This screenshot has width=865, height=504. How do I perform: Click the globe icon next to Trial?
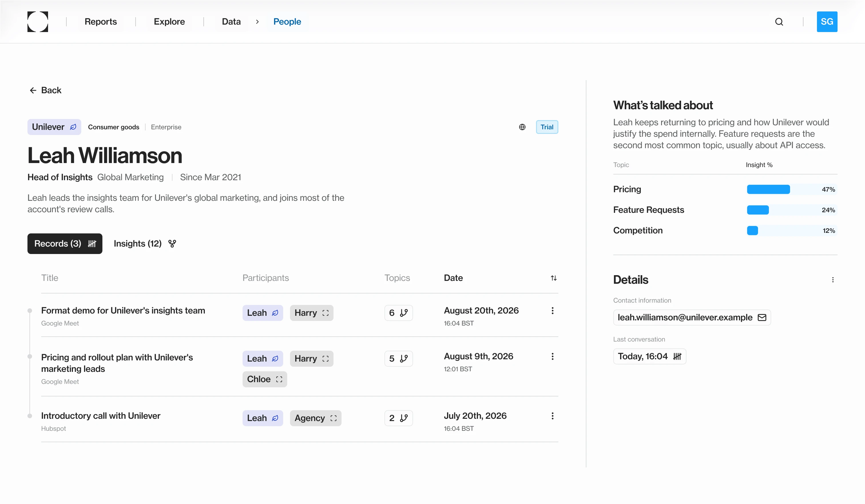[522, 127]
